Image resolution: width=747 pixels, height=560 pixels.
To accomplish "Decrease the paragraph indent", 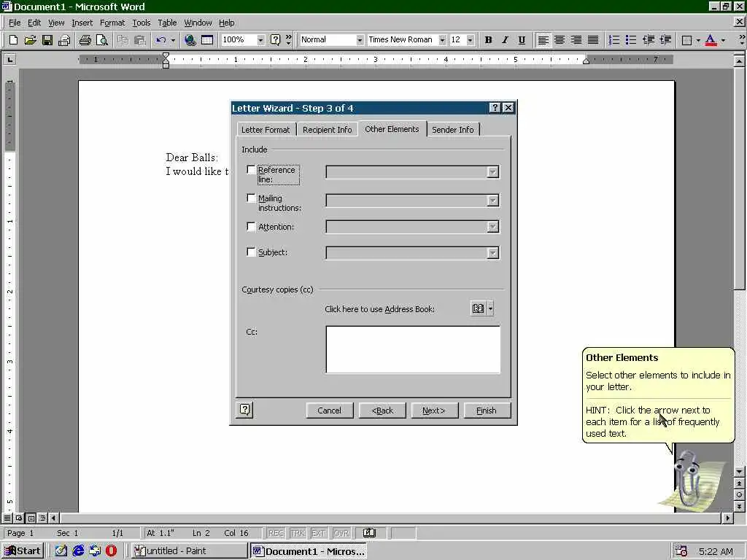I will point(648,40).
